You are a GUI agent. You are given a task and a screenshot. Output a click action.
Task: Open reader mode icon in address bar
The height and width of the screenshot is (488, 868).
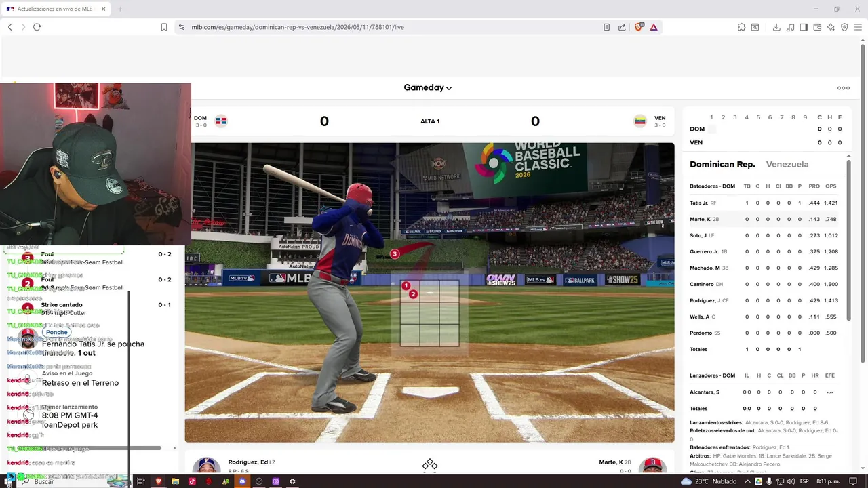(x=606, y=27)
